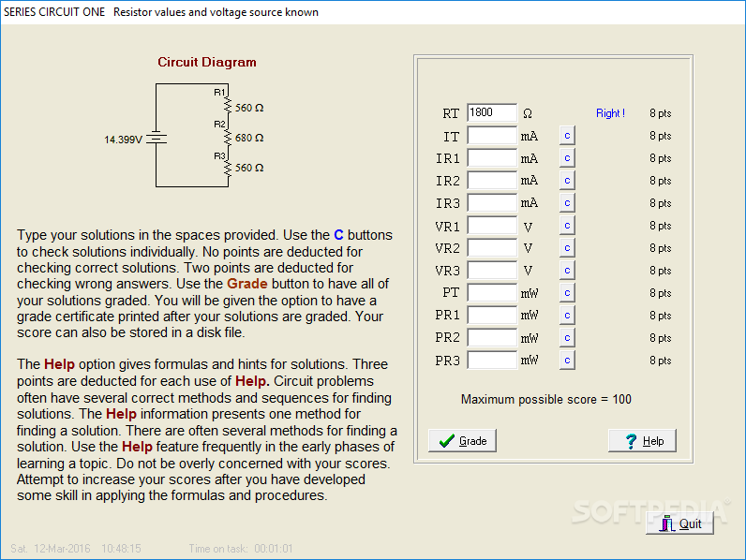Click the date 'Sat. 12-Mar-2016' in status bar
Image resolution: width=746 pixels, height=560 pixels.
[x=51, y=549]
